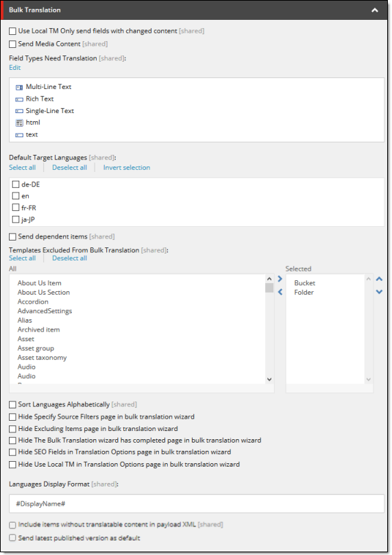Click the Single-Line Text field icon
The image size is (392, 555).
coord(19,111)
